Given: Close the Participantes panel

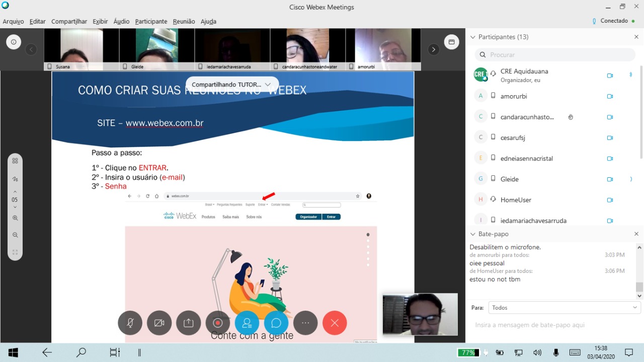Looking at the screenshot, I should click(x=636, y=37).
